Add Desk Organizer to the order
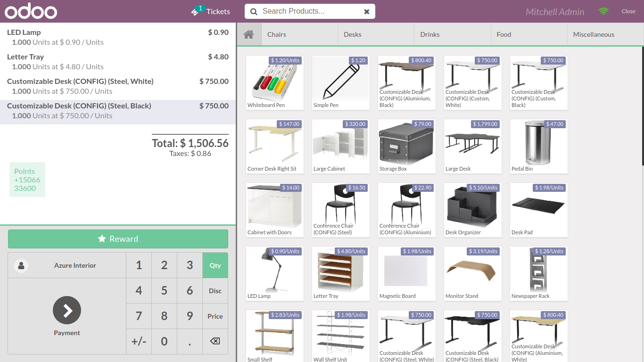The width and height of the screenshot is (644, 362). click(x=473, y=210)
